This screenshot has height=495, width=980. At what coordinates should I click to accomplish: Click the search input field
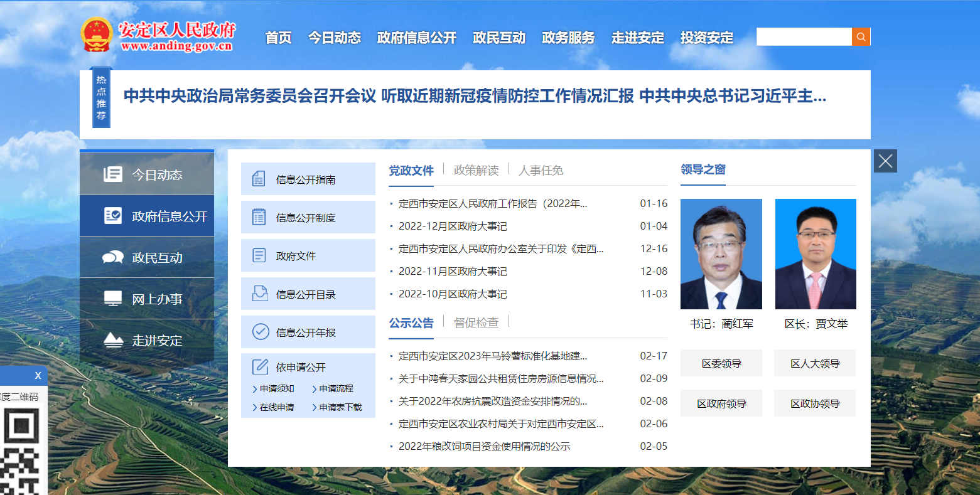(804, 37)
